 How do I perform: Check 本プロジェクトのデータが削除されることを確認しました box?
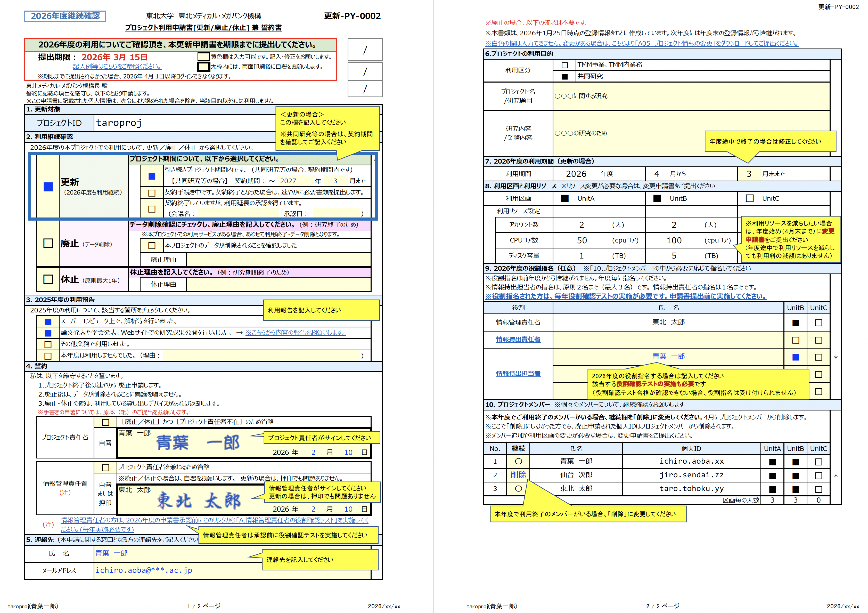point(152,246)
